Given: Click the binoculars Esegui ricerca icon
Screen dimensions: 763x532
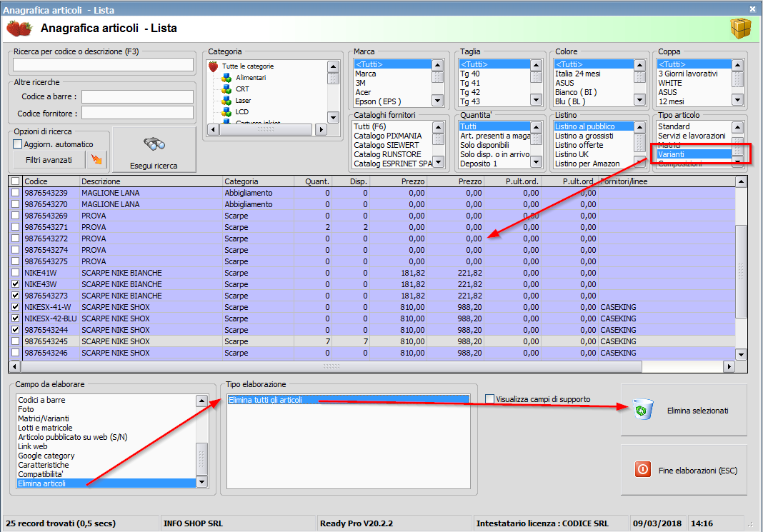Looking at the screenshot, I should point(154,144).
